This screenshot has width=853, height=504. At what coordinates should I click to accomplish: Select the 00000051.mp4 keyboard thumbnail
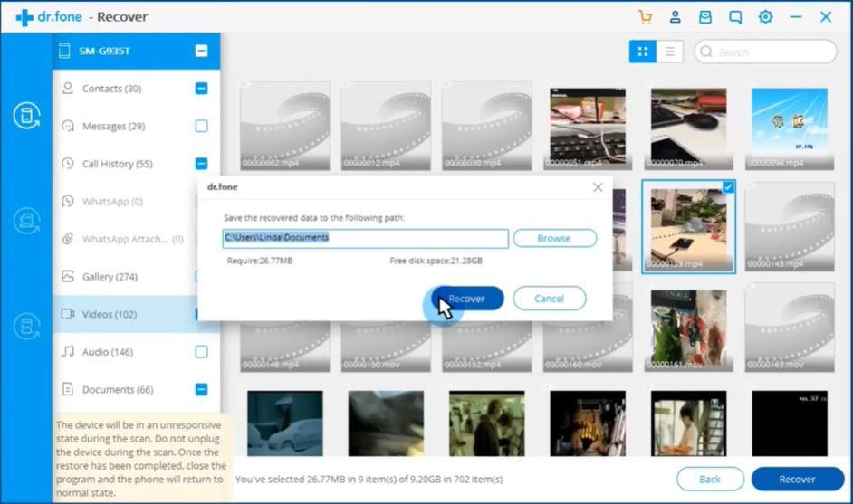click(x=588, y=126)
